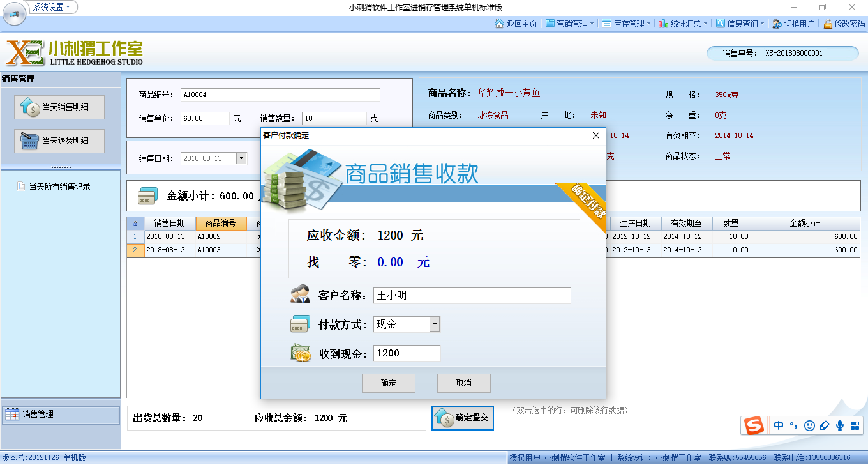
Task: Expand the 统计汇总 dropdown menu
Action: click(682, 24)
